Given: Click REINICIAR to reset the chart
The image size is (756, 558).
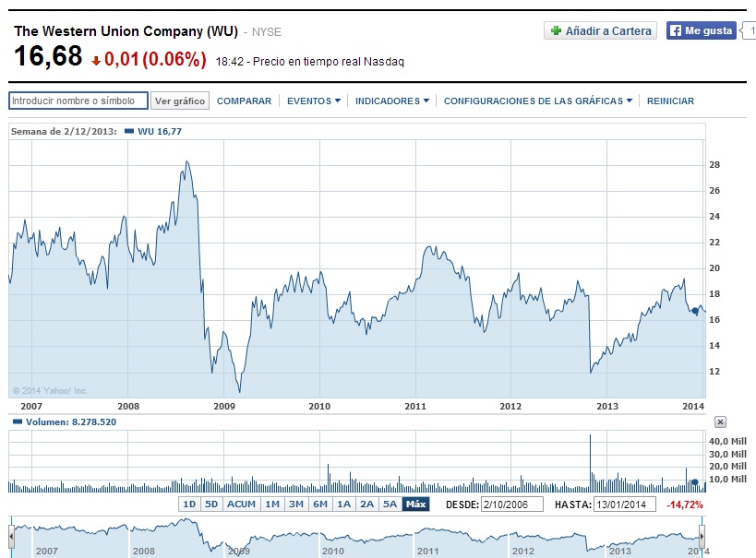Looking at the screenshot, I should tap(670, 101).
